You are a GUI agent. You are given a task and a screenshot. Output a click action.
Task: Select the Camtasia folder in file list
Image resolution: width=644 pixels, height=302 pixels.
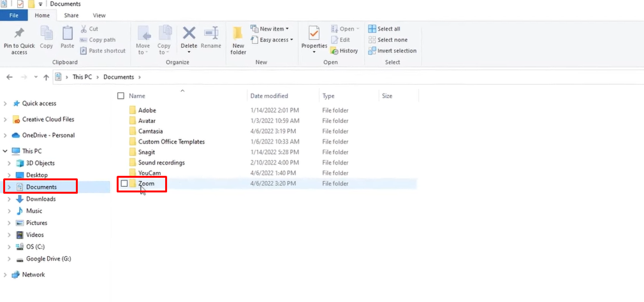[x=150, y=131]
